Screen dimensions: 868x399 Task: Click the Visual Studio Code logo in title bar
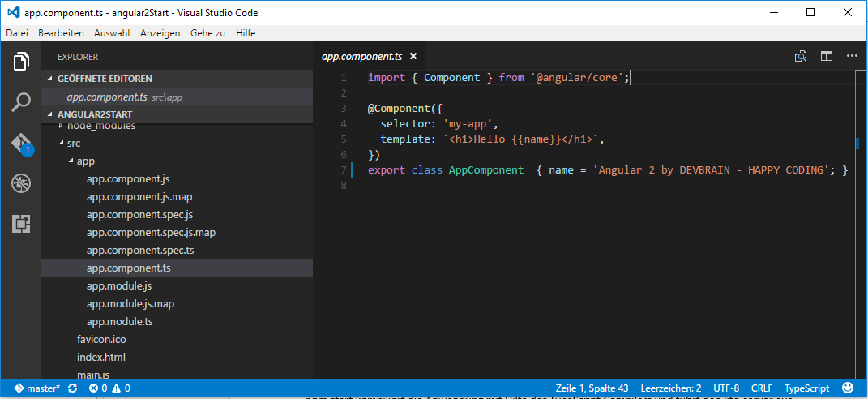(13, 12)
